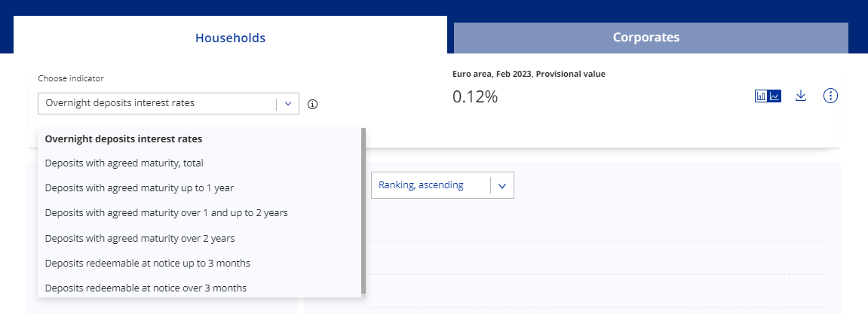The image size is (868, 314).
Task: Switch to line chart view
Action: (774, 96)
